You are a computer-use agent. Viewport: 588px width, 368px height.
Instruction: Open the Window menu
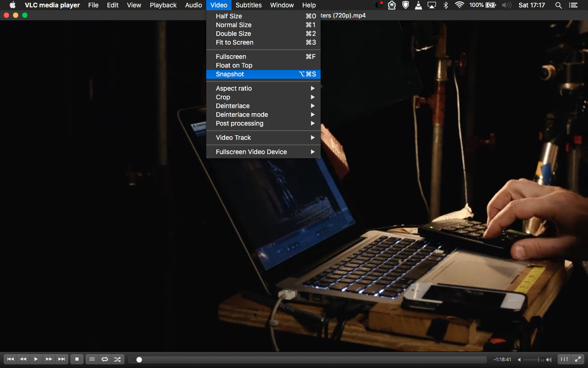point(282,5)
